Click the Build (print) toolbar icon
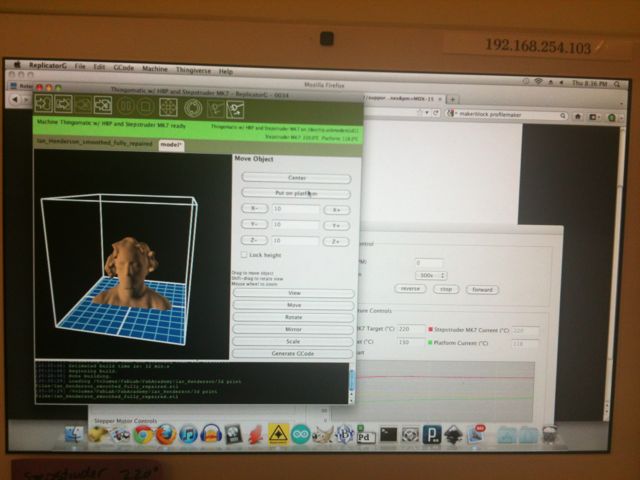The width and height of the screenshot is (640, 480). [x=44, y=104]
